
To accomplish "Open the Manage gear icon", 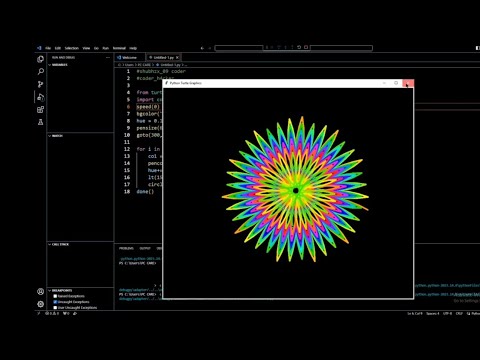I will (x=40, y=304).
